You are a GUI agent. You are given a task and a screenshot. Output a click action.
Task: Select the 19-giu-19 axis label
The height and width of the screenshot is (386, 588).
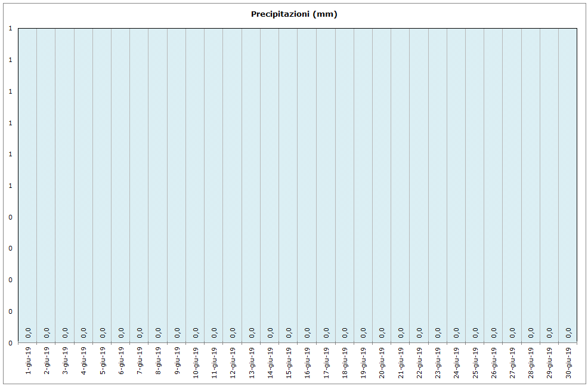pos(363,362)
